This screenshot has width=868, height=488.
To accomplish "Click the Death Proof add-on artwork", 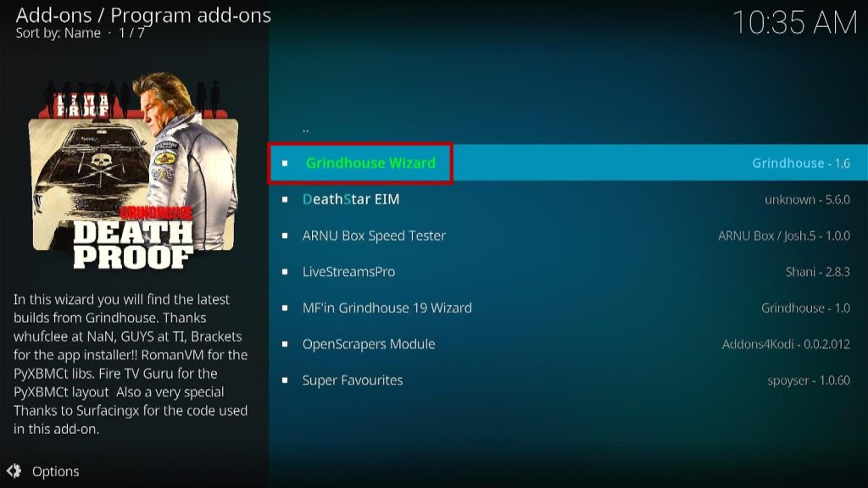I will pos(133,171).
